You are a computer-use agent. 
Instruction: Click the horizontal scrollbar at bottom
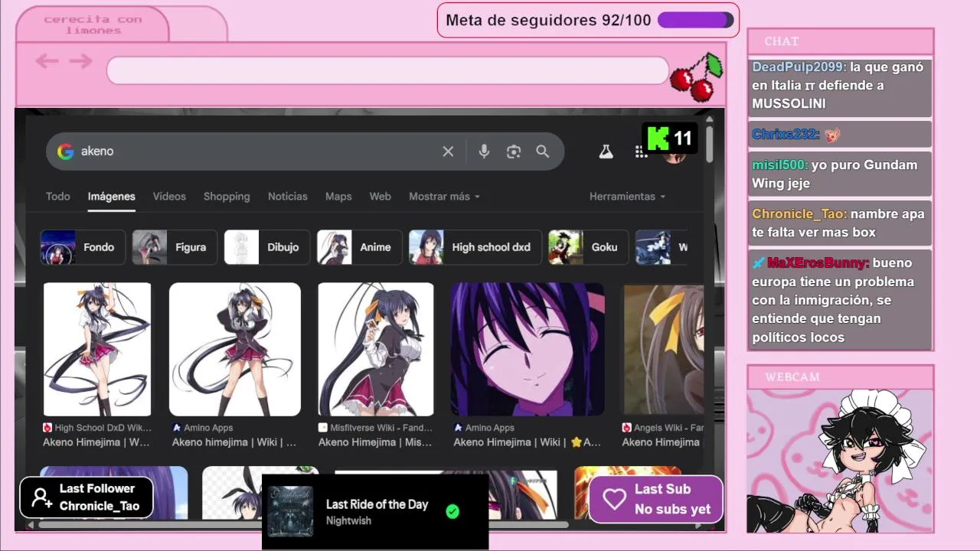click(302, 525)
